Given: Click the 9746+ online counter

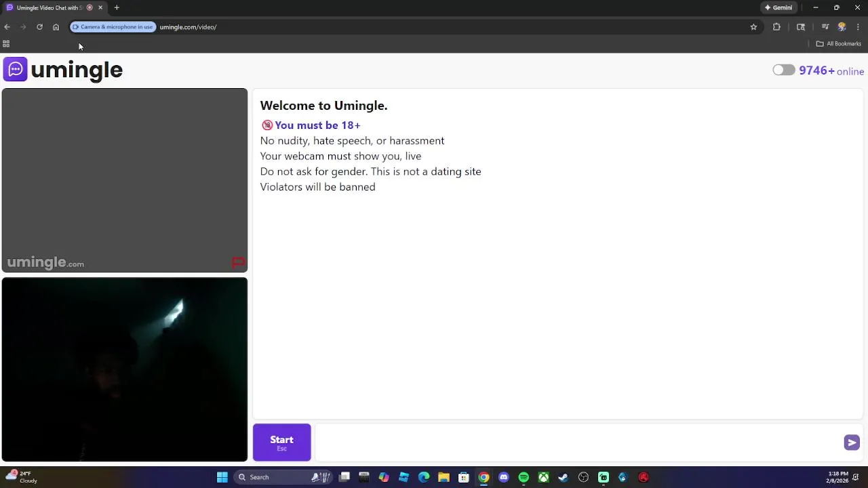Looking at the screenshot, I should click(831, 70).
